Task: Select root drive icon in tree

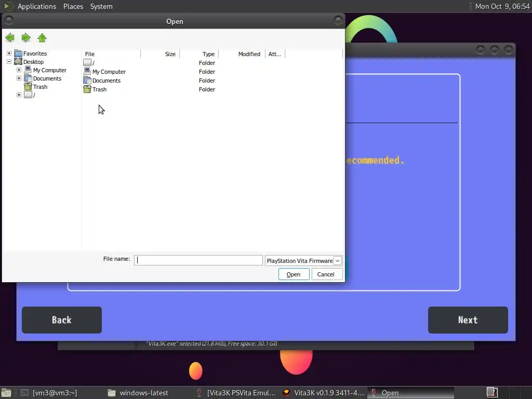Action: (x=28, y=95)
